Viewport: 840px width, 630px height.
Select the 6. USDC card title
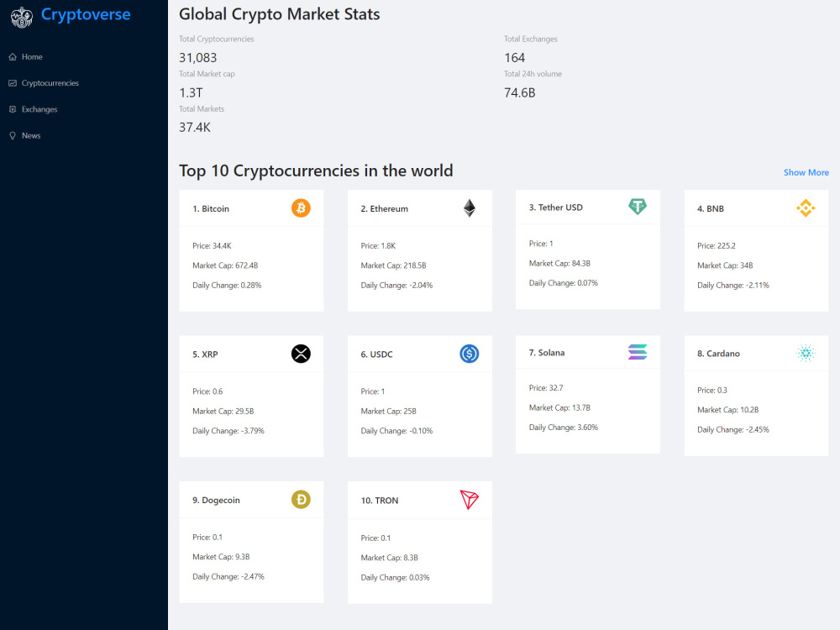tap(376, 354)
